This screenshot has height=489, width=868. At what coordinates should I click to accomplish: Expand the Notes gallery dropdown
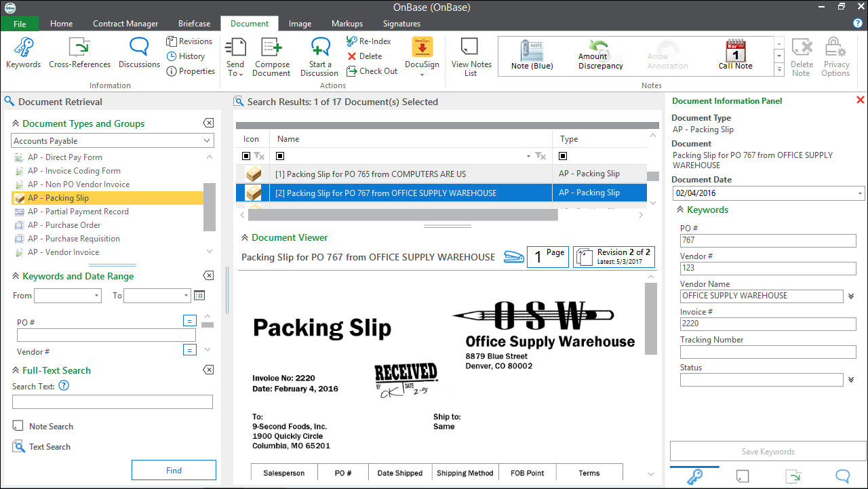click(779, 69)
